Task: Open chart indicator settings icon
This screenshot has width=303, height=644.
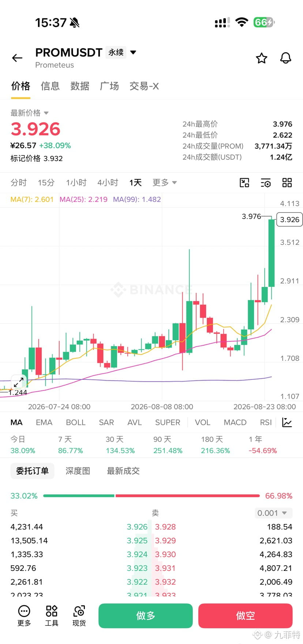Action: [x=266, y=183]
